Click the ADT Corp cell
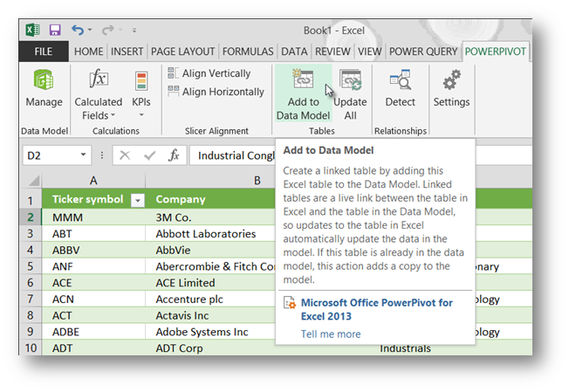The image size is (569, 392). coord(210,347)
